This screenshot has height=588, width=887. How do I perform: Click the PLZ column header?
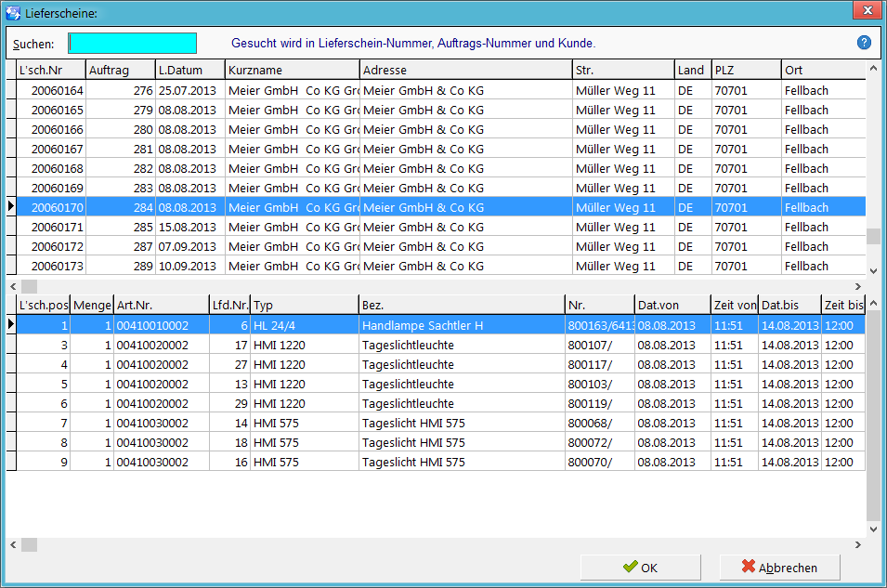click(x=746, y=71)
